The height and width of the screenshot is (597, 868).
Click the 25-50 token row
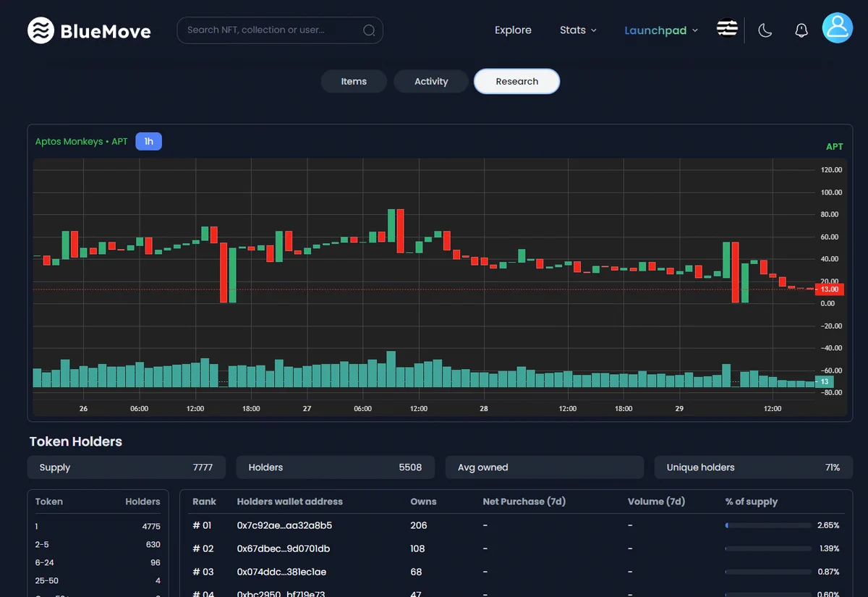point(98,580)
